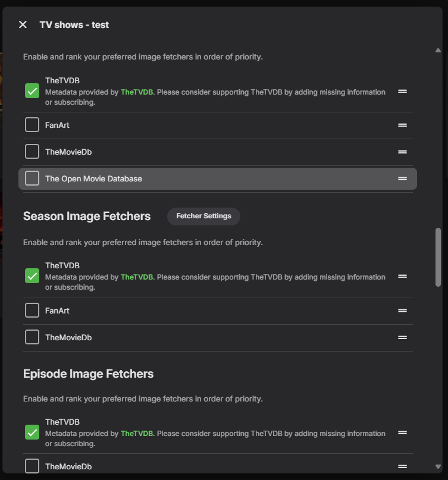448x480 pixels.
Task: Click Episode TheMovieDb reorder handle
Action: pyautogui.click(x=402, y=466)
